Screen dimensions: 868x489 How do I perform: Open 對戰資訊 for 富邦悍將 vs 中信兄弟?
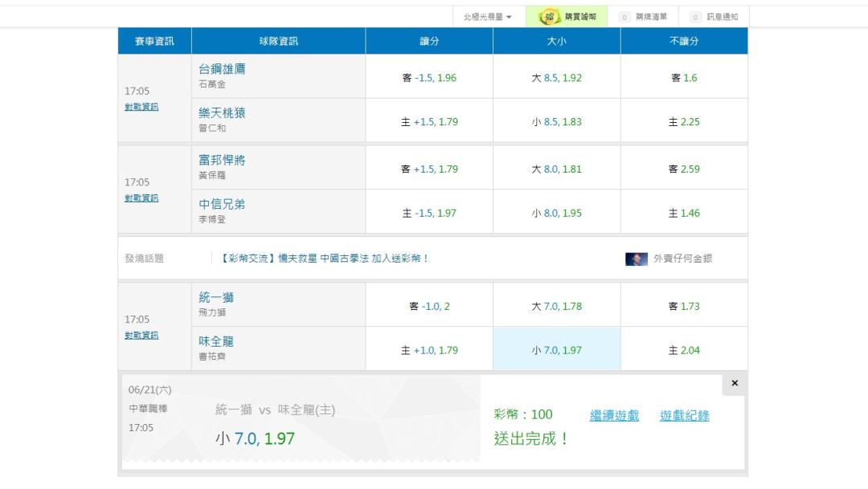click(141, 198)
